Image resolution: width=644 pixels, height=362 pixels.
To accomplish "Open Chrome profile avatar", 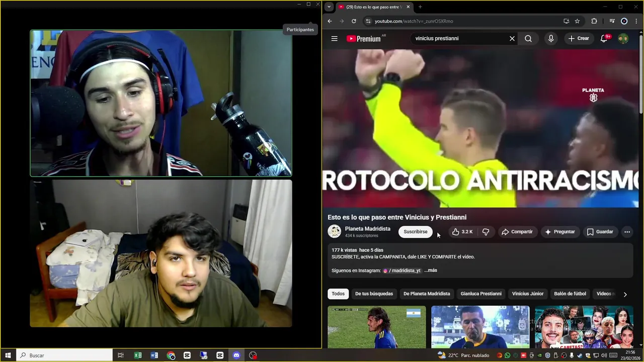I will pos(624,21).
